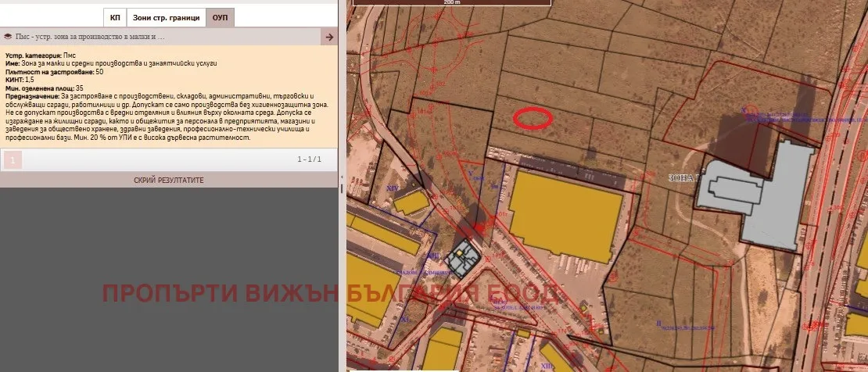Select the small gray building with yellow dot

(x=464, y=258)
